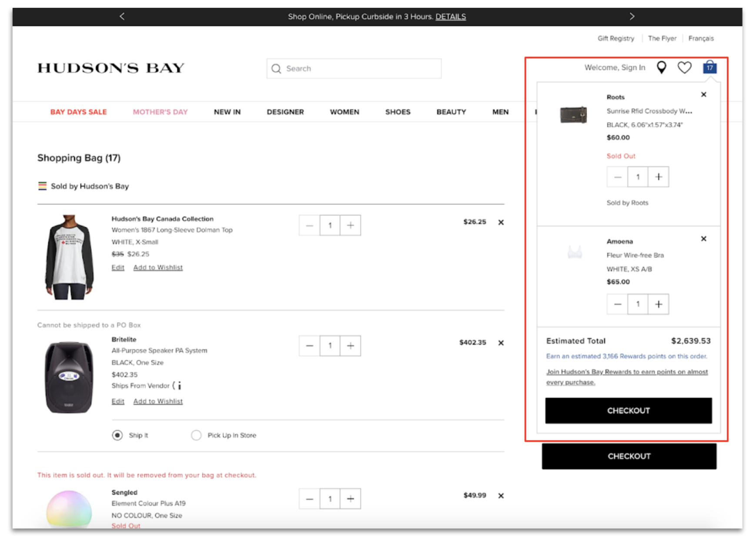Remove the Sengled bulb from bag
756x544 pixels.
pyautogui.click(x=501, y=496)
